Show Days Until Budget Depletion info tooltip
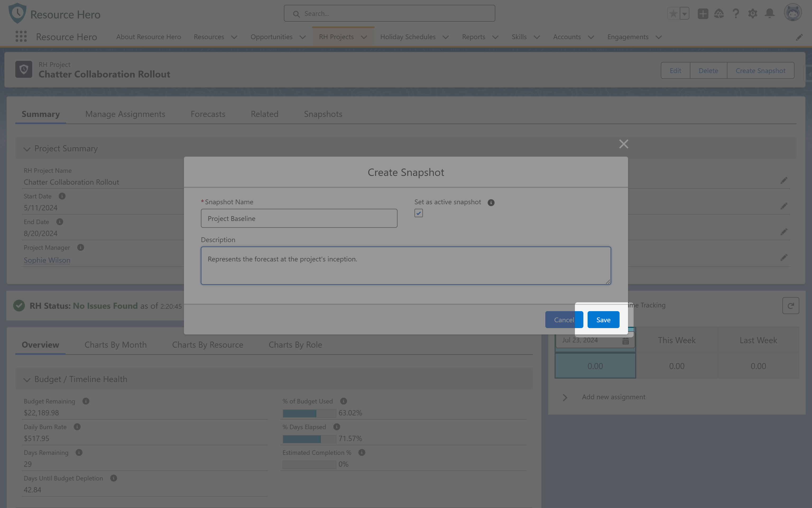Screen dimensions: 812x508 pos(114,478)
